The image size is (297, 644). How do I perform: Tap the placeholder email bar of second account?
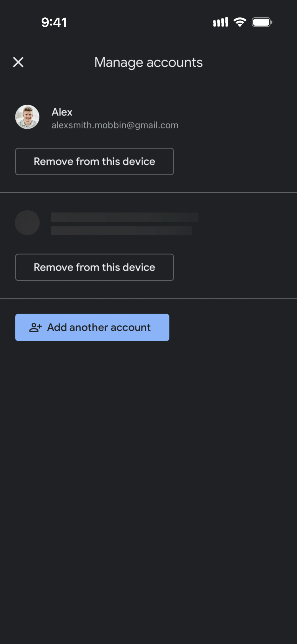coord(121,231)
